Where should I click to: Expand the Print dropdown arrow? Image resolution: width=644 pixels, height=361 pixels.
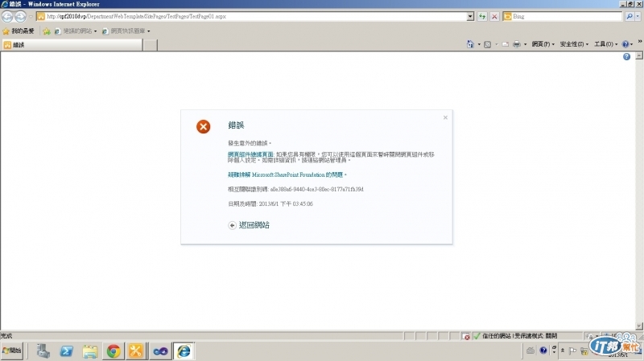tap(526, 44)
